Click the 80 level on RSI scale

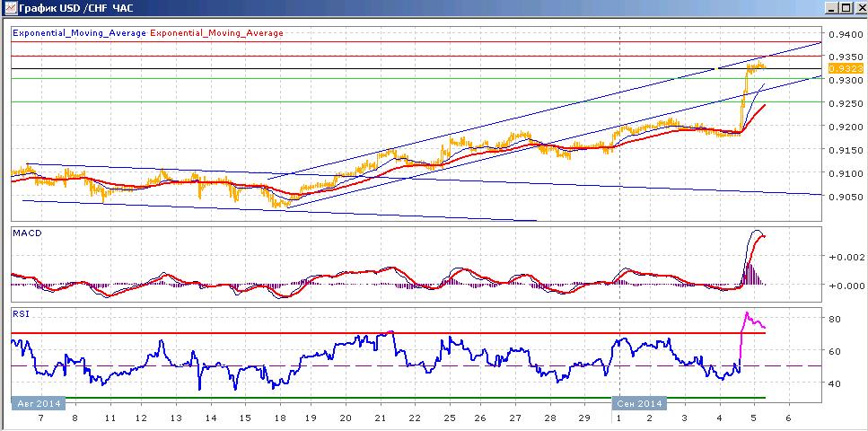(x=834, y=319)
